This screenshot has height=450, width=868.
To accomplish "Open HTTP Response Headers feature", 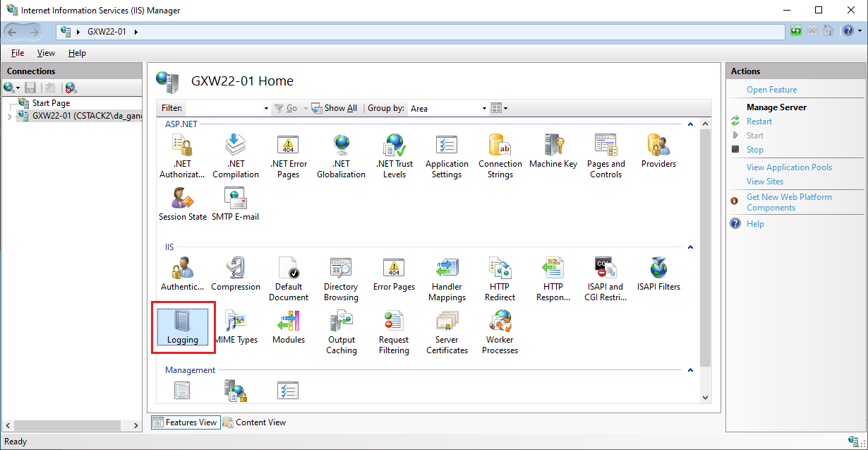I will [553, 279].
